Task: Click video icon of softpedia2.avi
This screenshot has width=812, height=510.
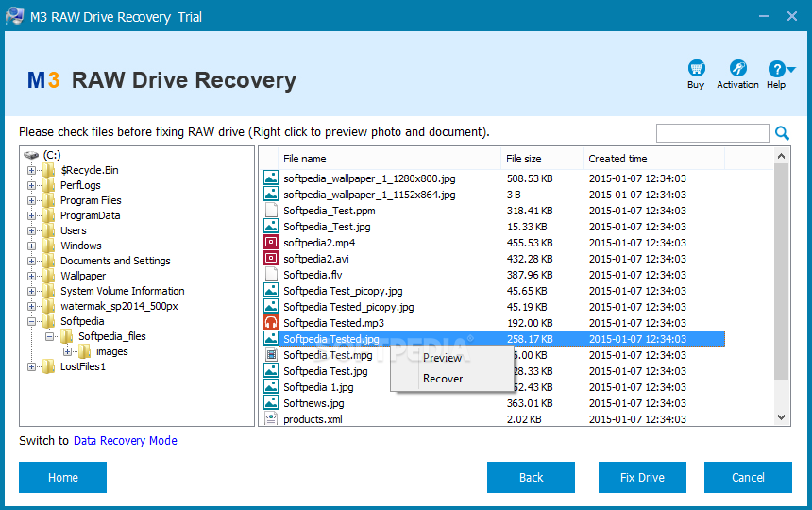Action: 271,259
